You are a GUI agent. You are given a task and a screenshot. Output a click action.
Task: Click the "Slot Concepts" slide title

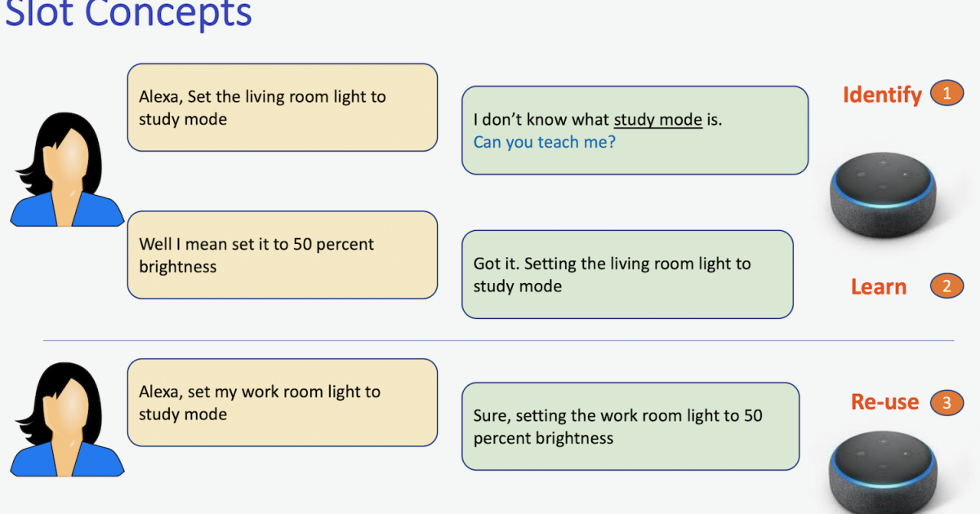[129, 14]
